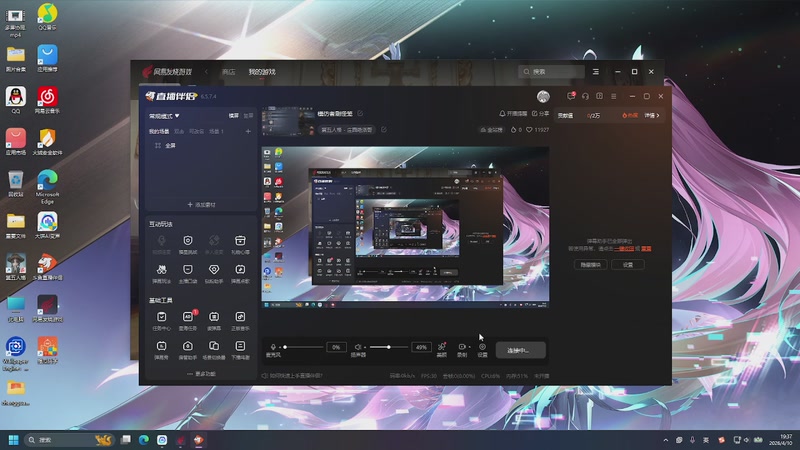Screen dimensions: 800x450
Task: Select the 我的场景 scene tab
Action: pos(159,131)
